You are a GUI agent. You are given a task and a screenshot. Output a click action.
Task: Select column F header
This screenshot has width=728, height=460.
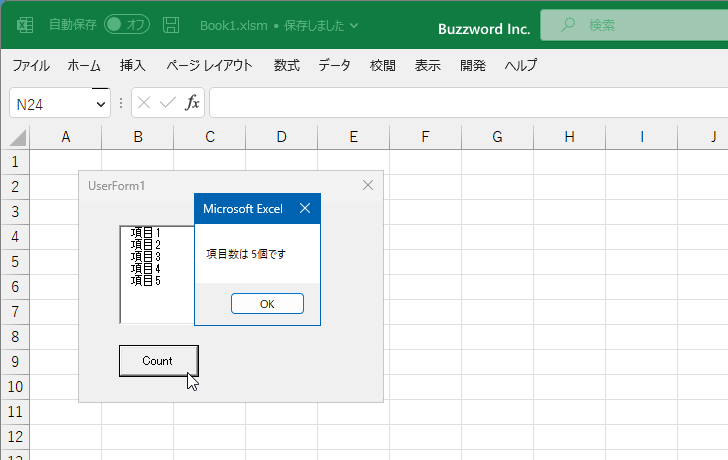coord(425,137)
